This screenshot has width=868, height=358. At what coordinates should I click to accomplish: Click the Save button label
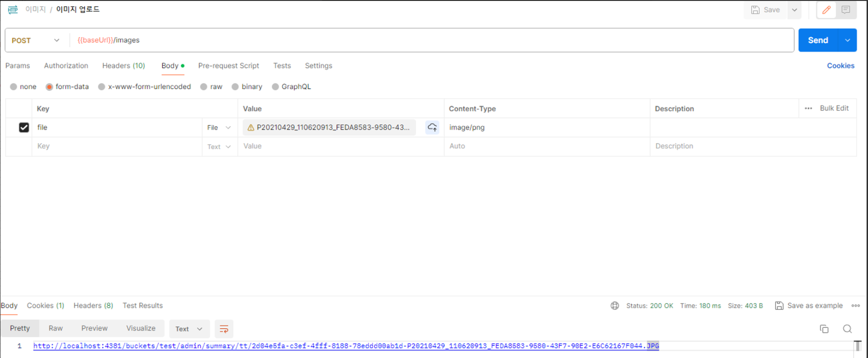[x=772, y=10]
